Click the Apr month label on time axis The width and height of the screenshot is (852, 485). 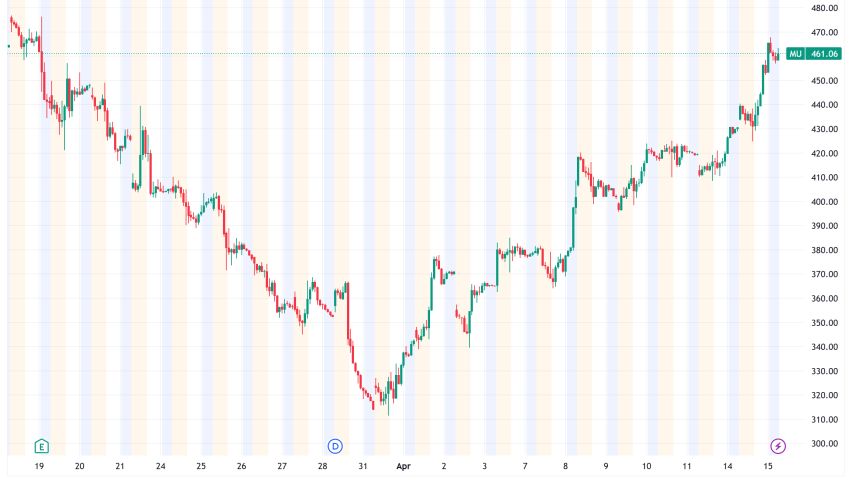(x=402, y=466)
